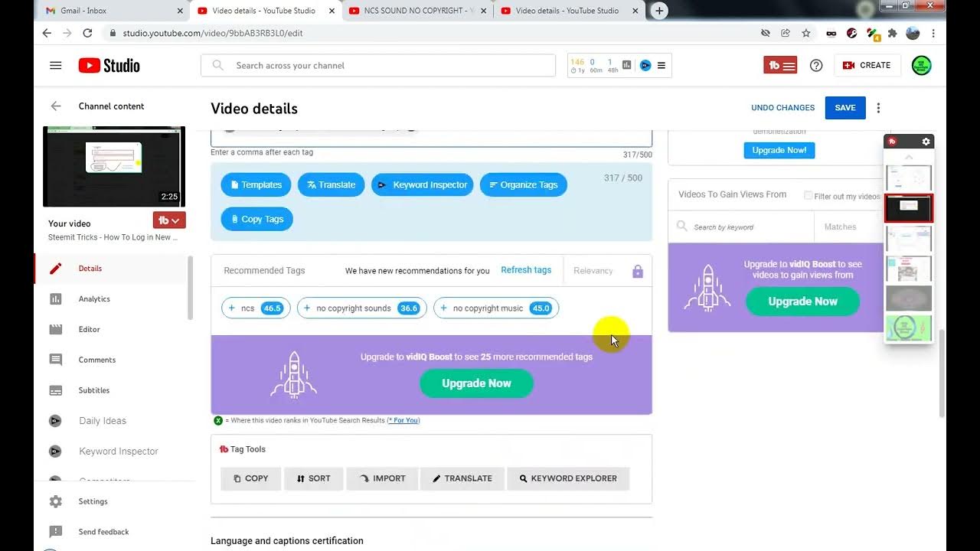The height and width of the screenshot is (551, 980).
Task: Open the red TubeBuddy menu button
Action: coord(781,66)
